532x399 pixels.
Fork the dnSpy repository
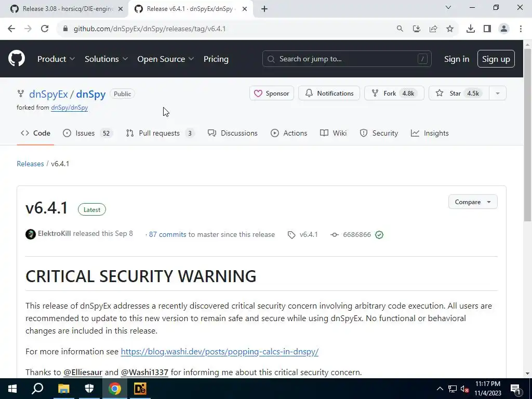point(394,94)
